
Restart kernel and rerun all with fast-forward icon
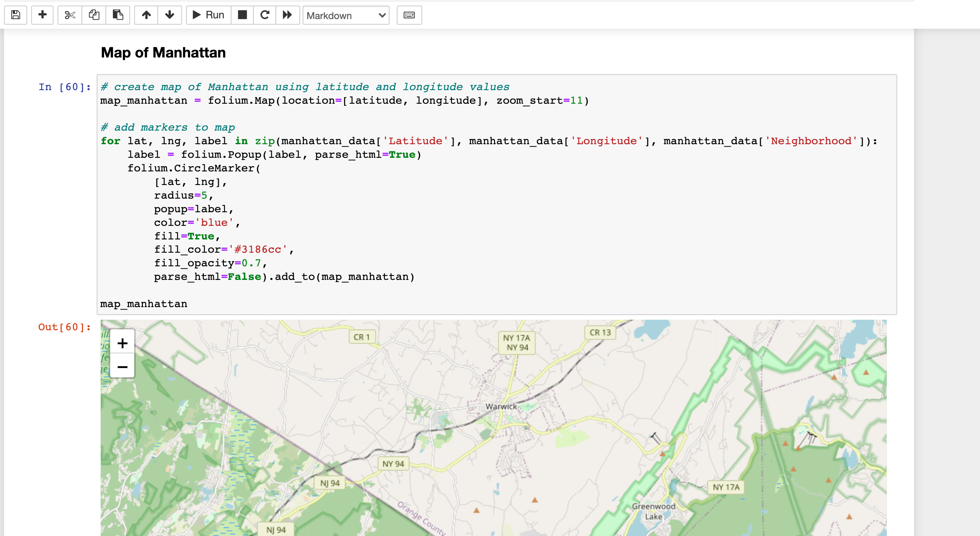[288, 15]
